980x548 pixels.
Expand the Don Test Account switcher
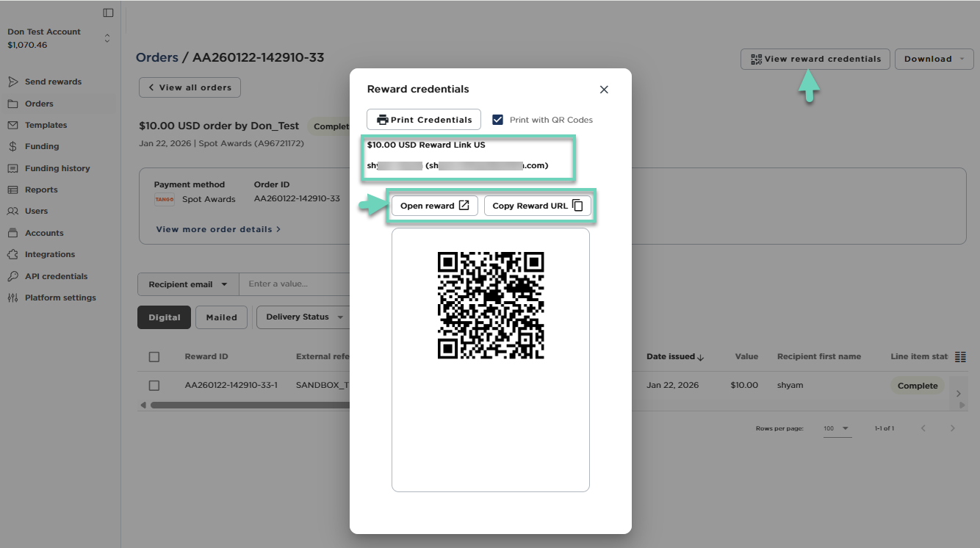[107, 38]
